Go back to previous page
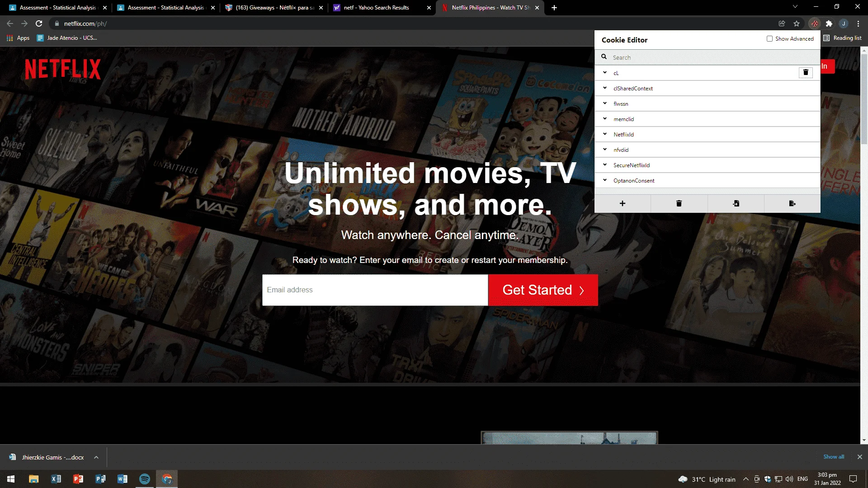This screenshot has width=868, height=488. click(x=10, y=23)
